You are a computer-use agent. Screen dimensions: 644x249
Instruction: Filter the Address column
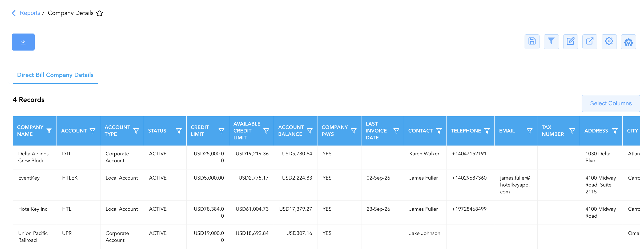coord(615,131)
